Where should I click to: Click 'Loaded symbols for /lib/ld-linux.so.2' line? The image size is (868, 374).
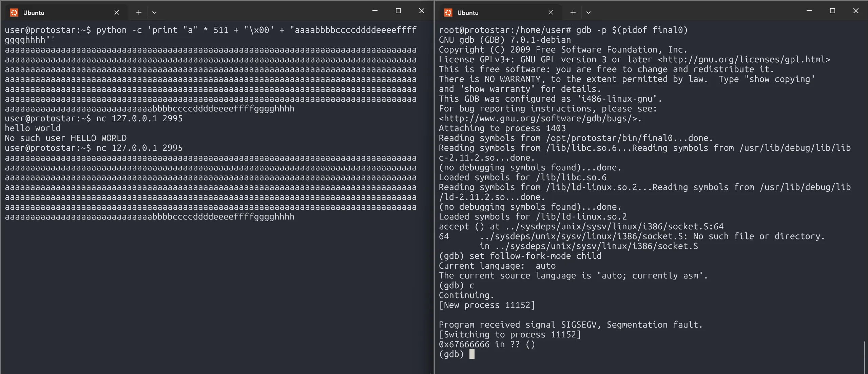(x=533, y=217)
